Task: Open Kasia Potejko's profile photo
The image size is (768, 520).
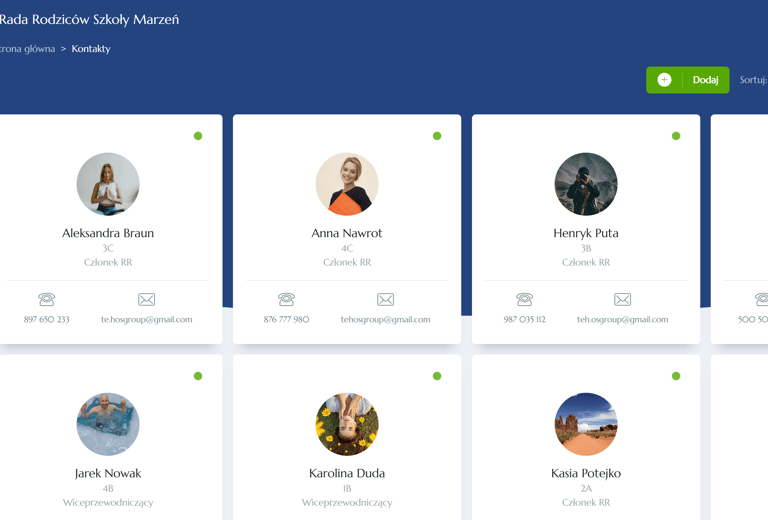Action: pyautogui.click(x=586, y=424)
